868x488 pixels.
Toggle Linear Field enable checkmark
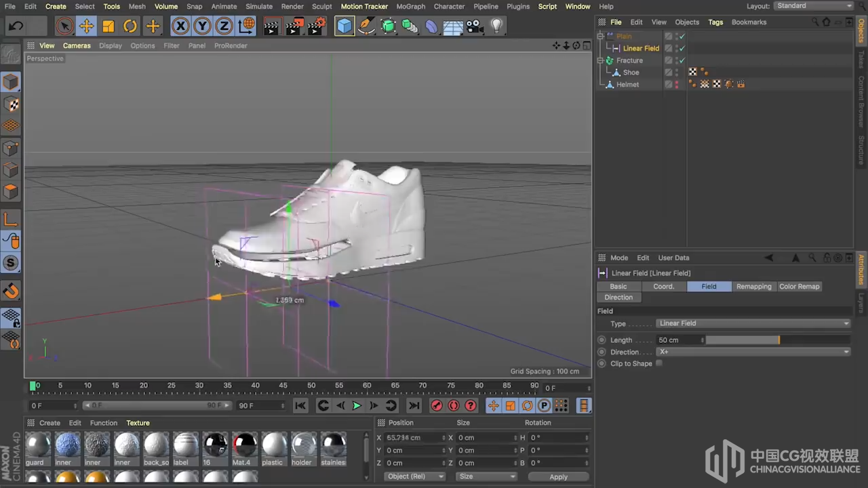pyautogui.click(x=682, y=48)
